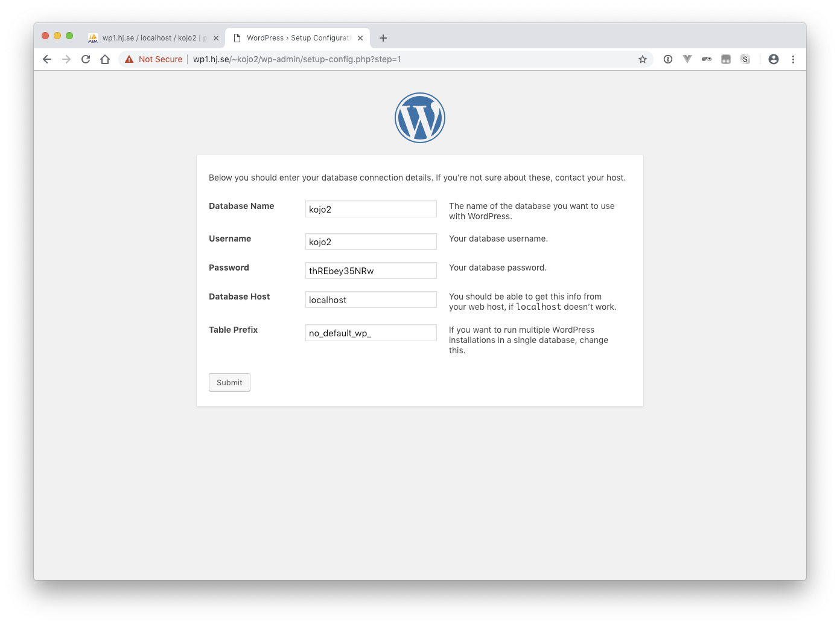The height and width of the screenshot is (625, 840).
Task: Click the Database Host label
Action: (239, 296)
